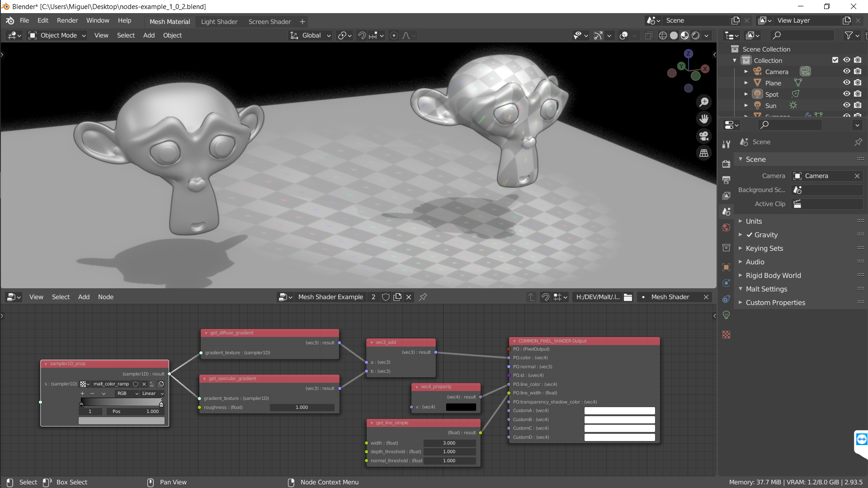868x488 pixels.
Task: Switch to the Light Shader workspace tab
Action: coord(219,22)
